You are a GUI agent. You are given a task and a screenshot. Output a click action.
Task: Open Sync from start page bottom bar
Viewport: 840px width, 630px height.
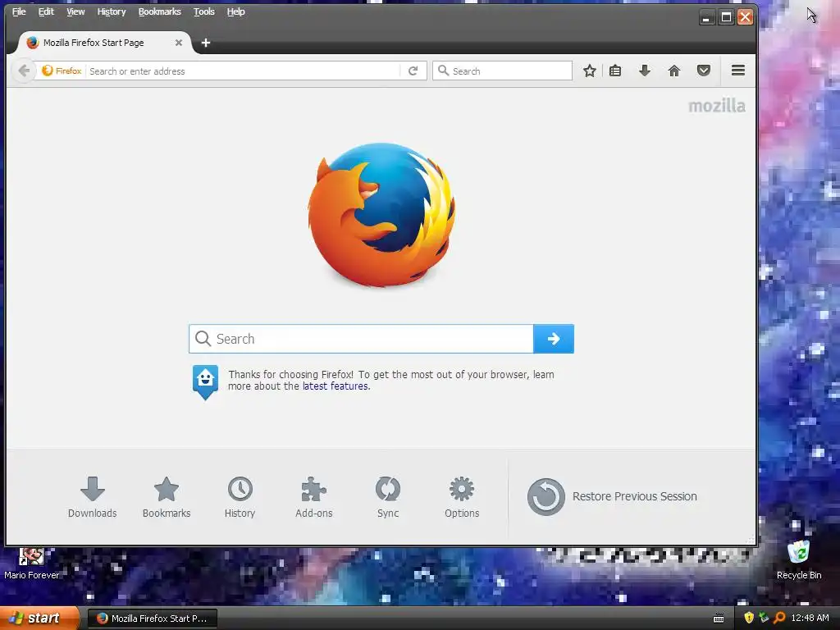pos(388,497)
